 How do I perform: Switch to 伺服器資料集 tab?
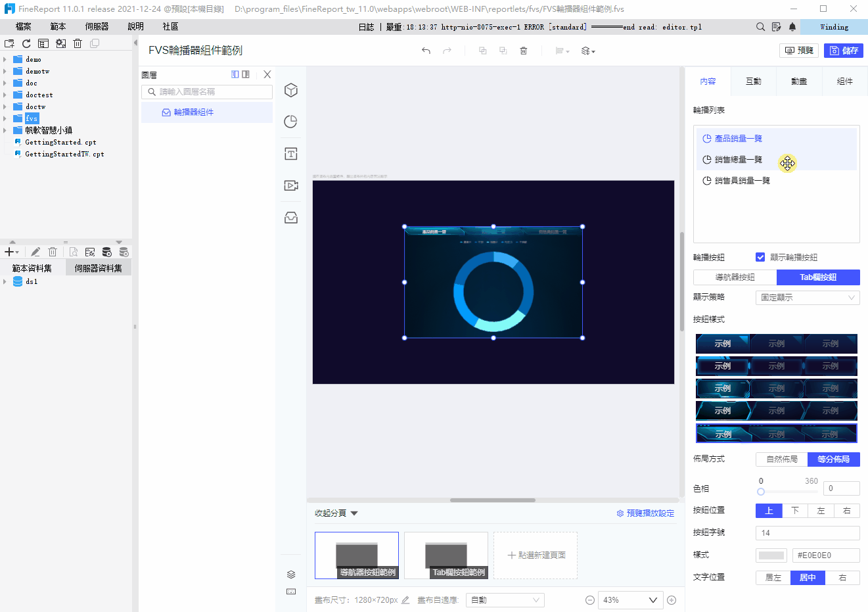click(99, 268)
